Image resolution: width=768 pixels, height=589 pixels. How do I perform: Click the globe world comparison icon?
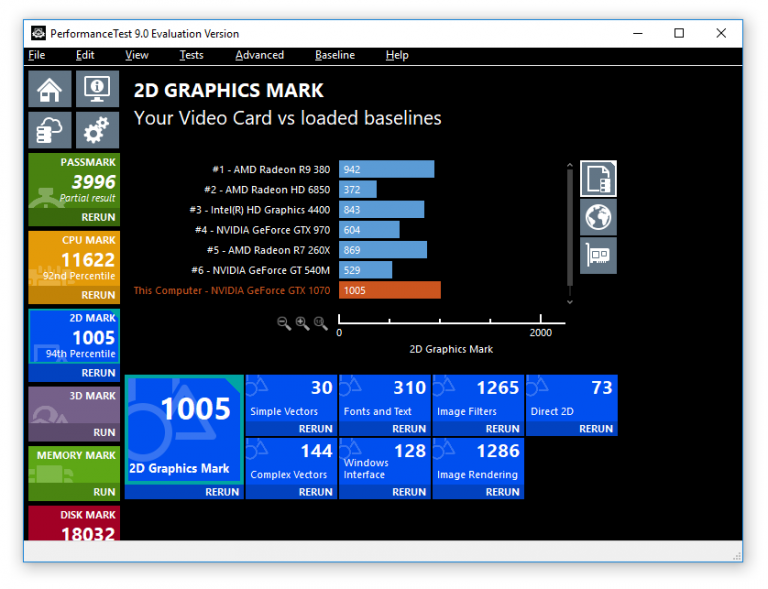point(598,217)
